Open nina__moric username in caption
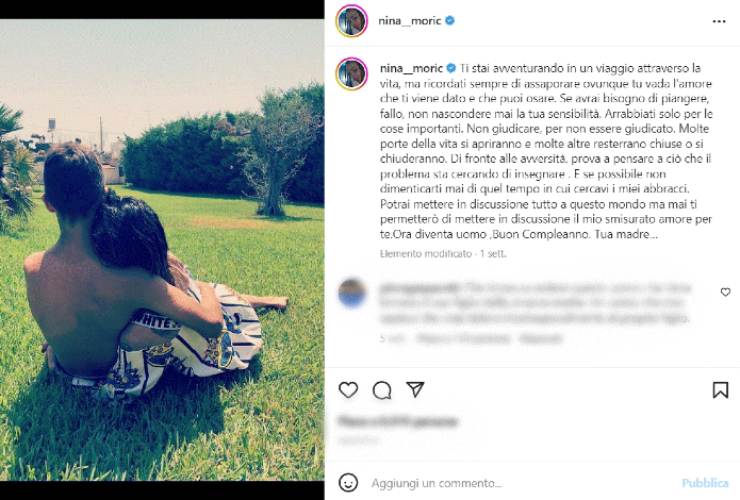Screen dimensions: 740x500 (x=411, y=68)
